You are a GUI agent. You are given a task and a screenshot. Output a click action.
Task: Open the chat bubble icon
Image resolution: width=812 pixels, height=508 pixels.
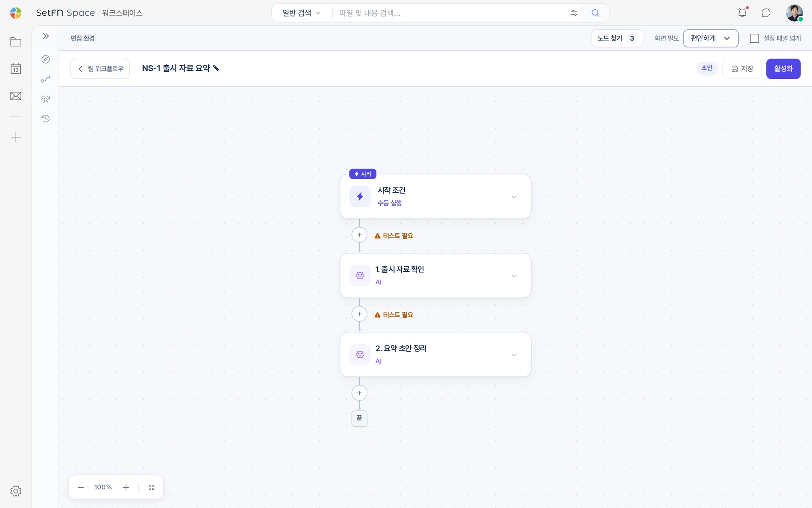pos(766,13)
